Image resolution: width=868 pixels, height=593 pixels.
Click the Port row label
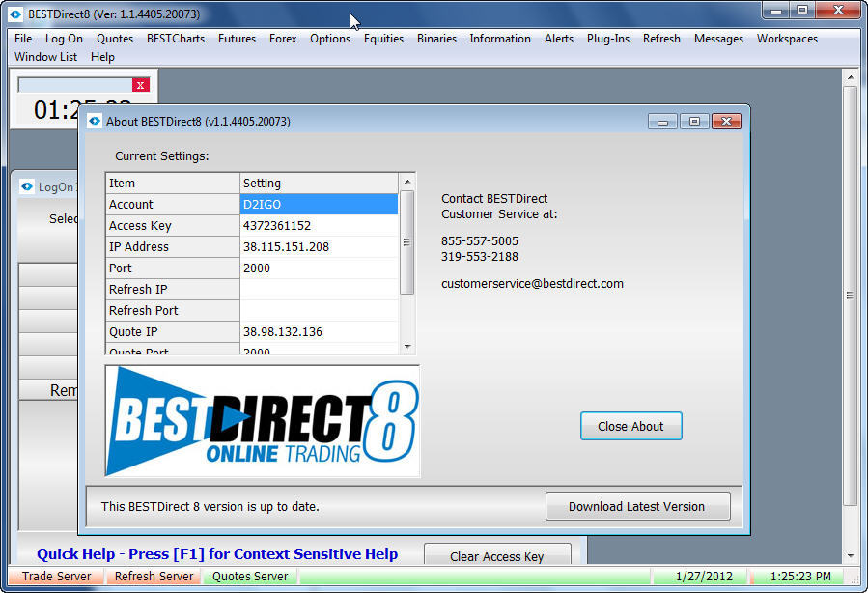pos(172,268)
